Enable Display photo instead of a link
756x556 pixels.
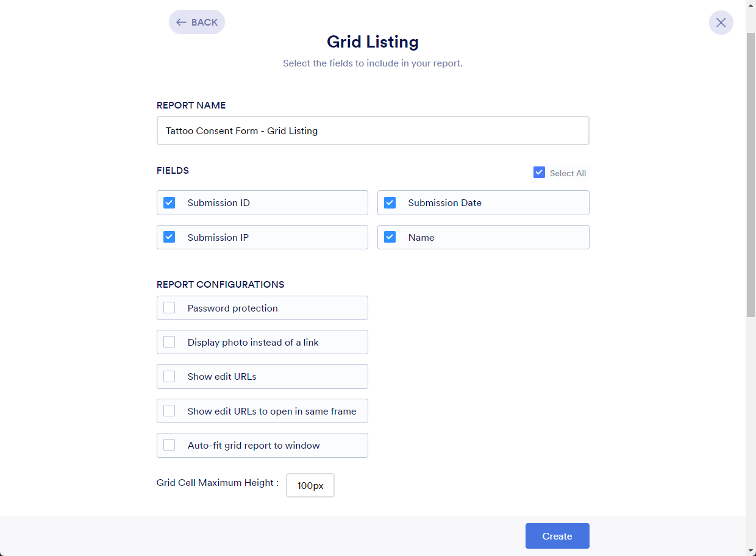point(169,342)
